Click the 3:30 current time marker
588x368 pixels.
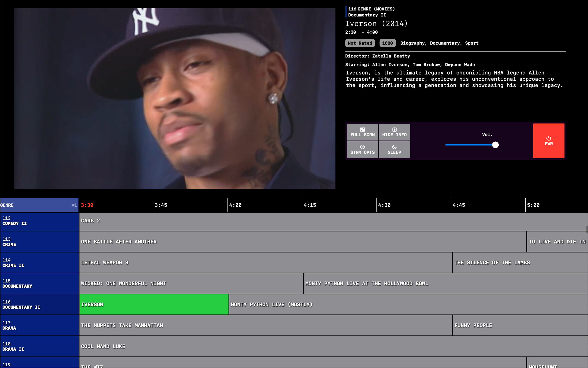pyautogui.click(x=87, y=205)
